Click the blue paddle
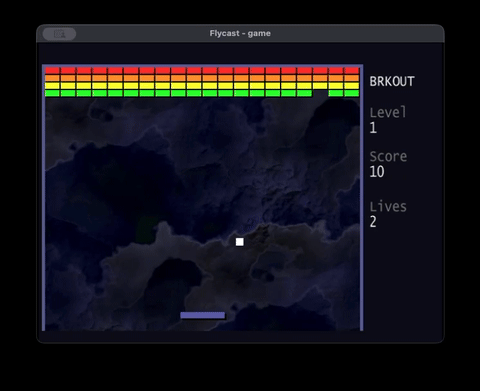 coord(203,315)
